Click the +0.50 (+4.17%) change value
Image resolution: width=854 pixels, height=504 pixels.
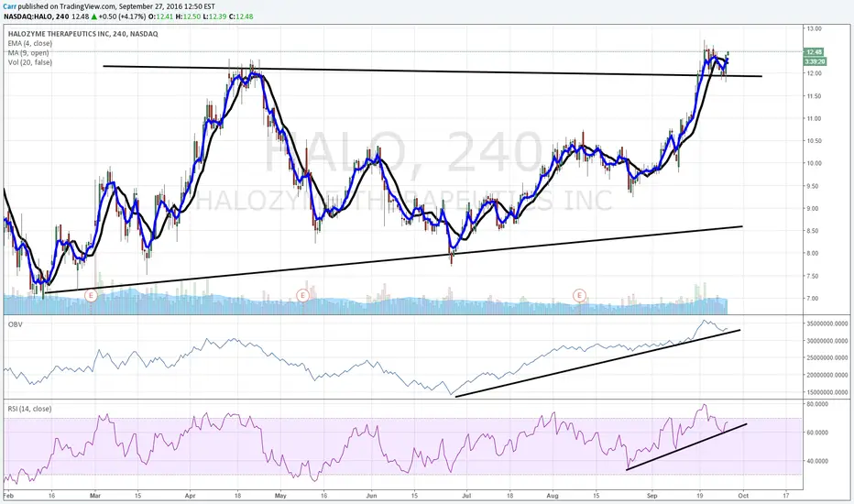[122, 16]
